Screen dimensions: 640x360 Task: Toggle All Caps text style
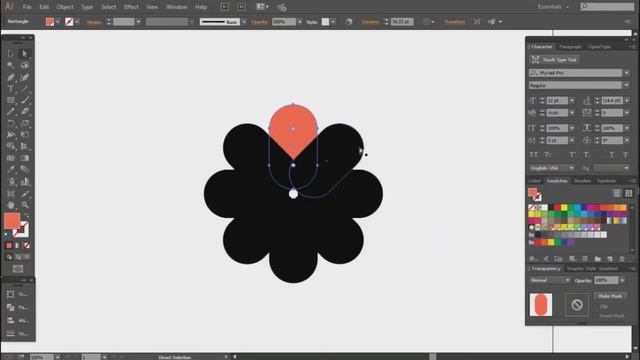point(533,155)
